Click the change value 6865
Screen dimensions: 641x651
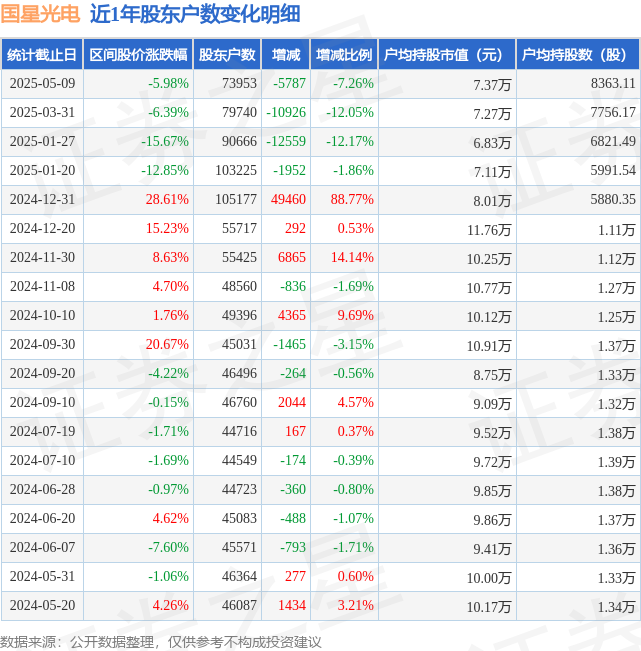click(292, 257)
